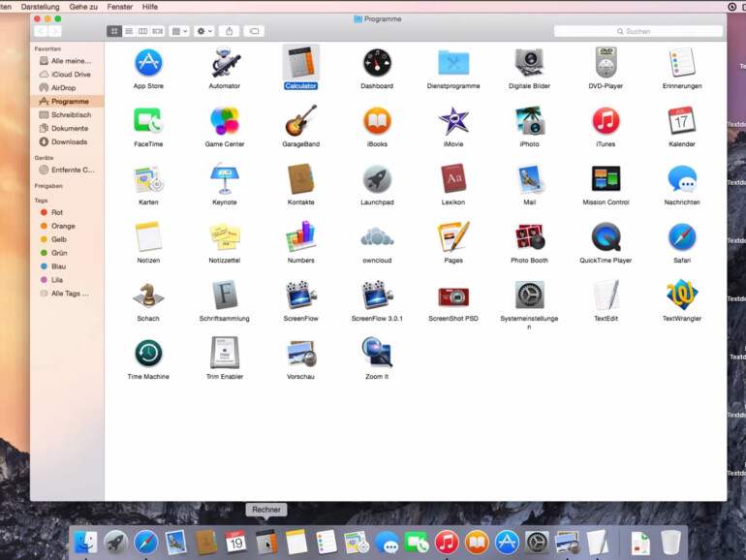Click the Game Center icon
The height and width of the screenshot is (560, 746).
tap(225, 121)
